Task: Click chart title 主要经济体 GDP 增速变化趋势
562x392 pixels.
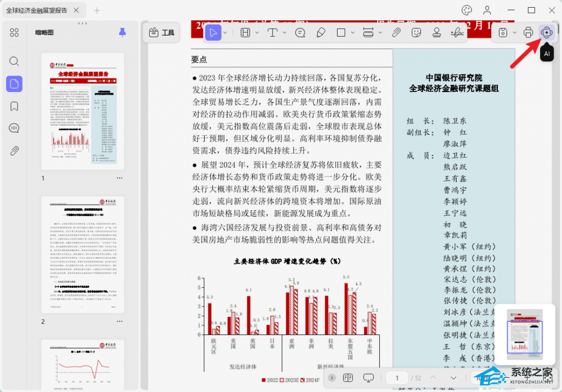Action: 287,262
